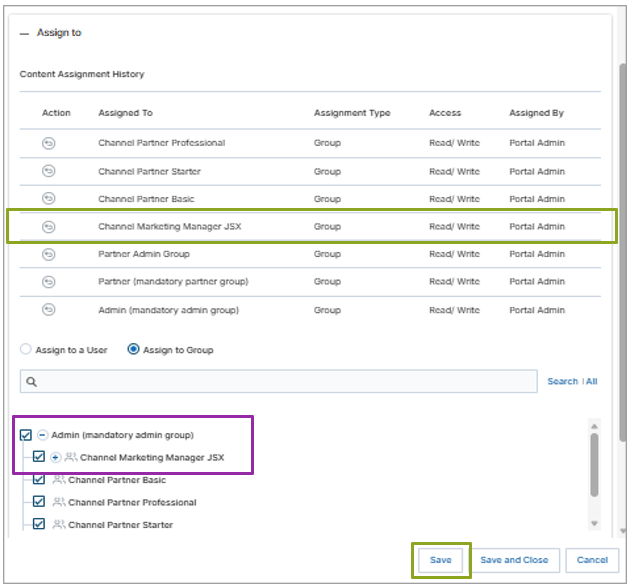Click Partner (mandatory partner group) cell
The height and width of the screenshot is (587, 628).
pyautogui.click(x=173, y=282)
